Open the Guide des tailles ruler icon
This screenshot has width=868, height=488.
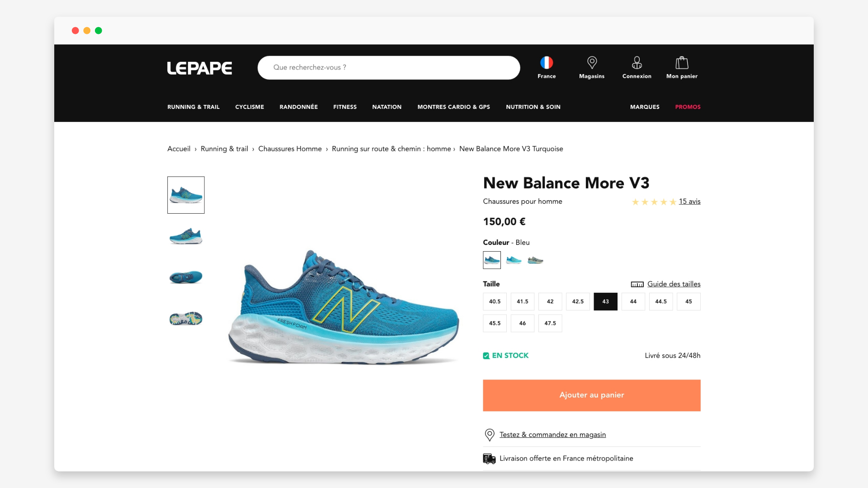click(x=637, y=284)
